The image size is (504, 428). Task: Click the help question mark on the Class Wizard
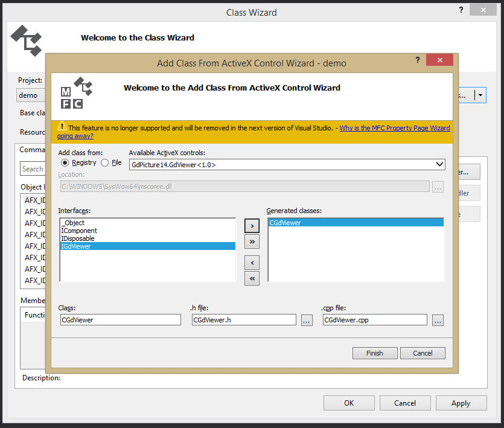[x=461, y=10]
